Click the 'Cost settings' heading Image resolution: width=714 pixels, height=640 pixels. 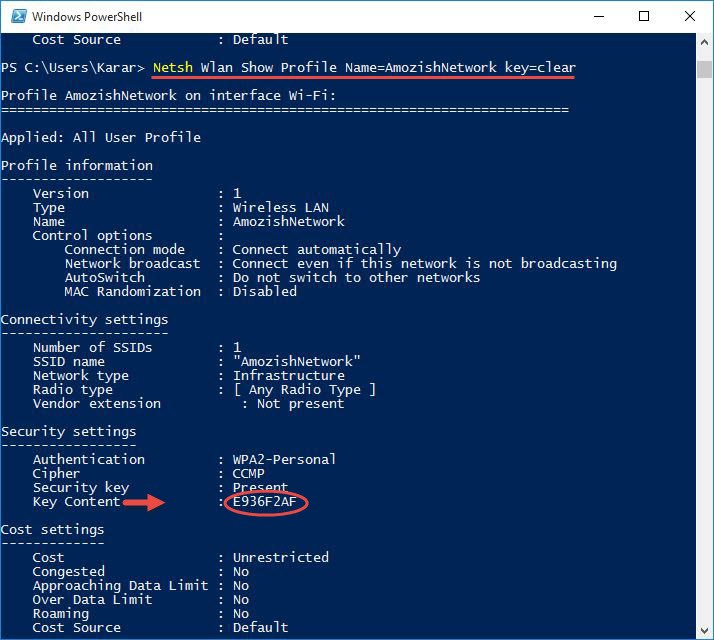tap(53, 530)
